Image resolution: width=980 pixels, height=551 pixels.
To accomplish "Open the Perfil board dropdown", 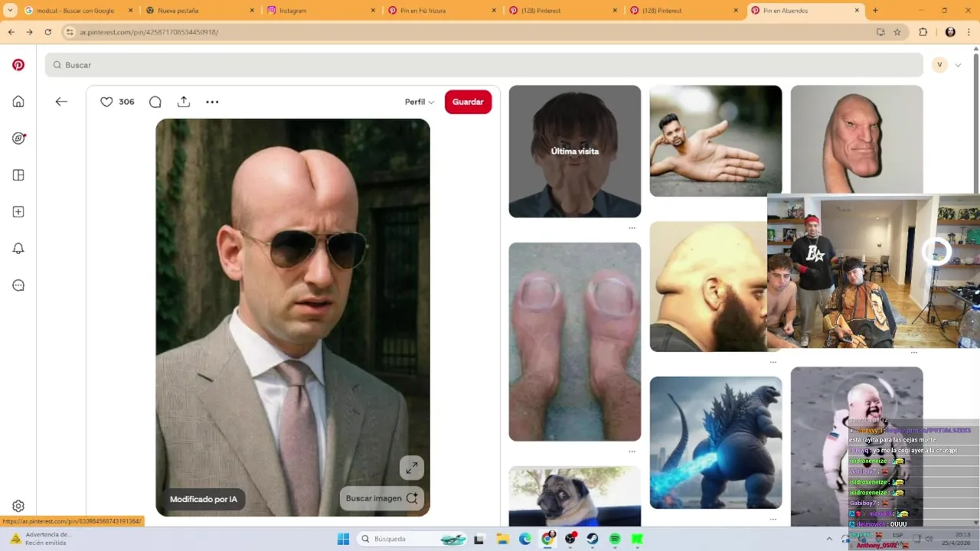I will pyautogui.click(x=420, y=102).
